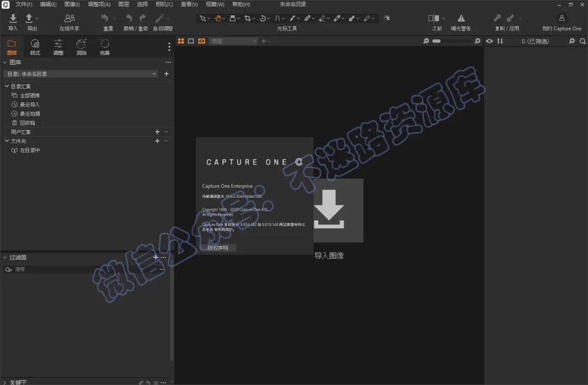This screenshot has height=385, width=588.
Task: Click the loupe sparkle cursor icon
Action: [x=387, y=18]
